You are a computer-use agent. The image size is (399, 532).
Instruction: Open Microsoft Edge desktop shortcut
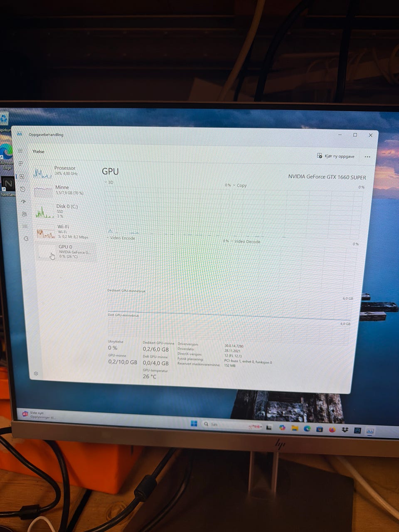[6, 157]
